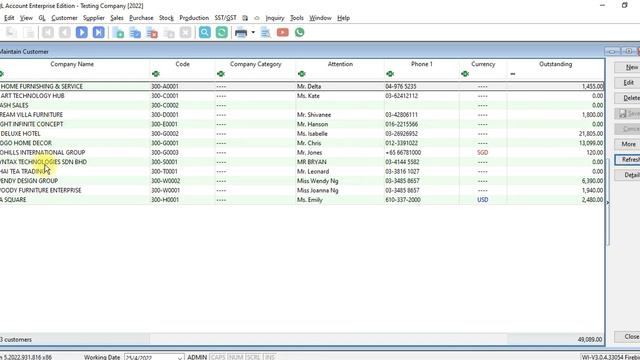
Task: Select the HOME FURNISHING & SERVICE row
Action: coord(302,86)
